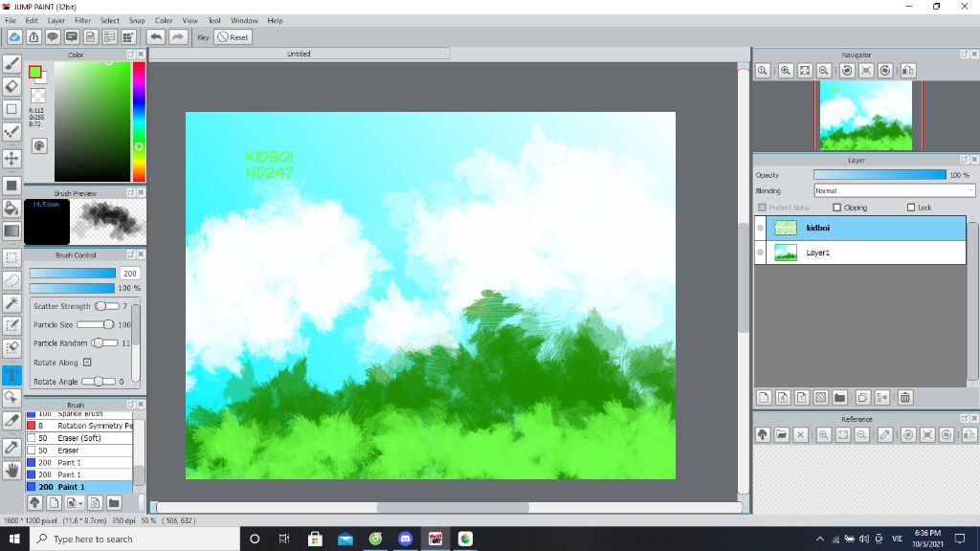Open the Window menu
980x551 pixels.
pyautogui.click(x=244, y=21)
